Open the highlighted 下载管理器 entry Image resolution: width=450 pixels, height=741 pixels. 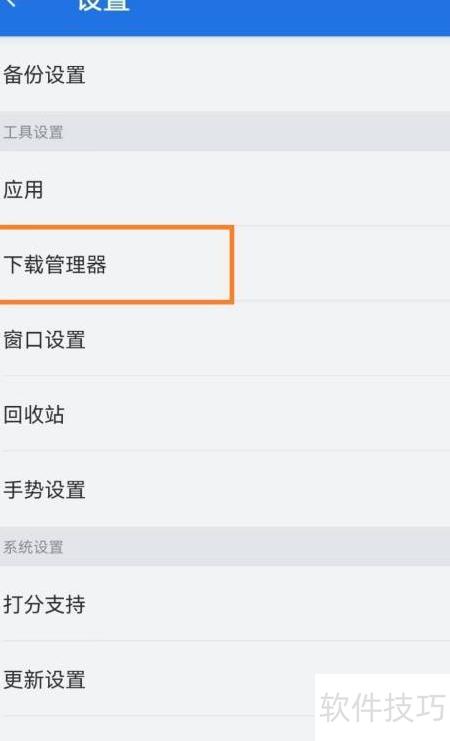(225, 264)
